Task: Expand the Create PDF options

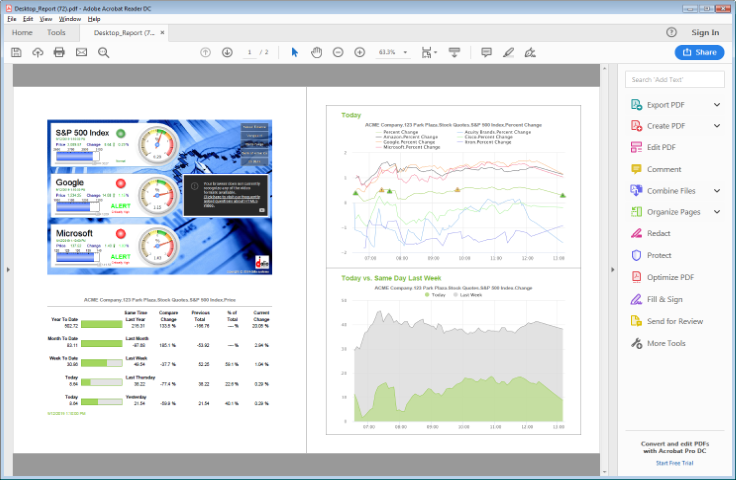Action: 717,126
